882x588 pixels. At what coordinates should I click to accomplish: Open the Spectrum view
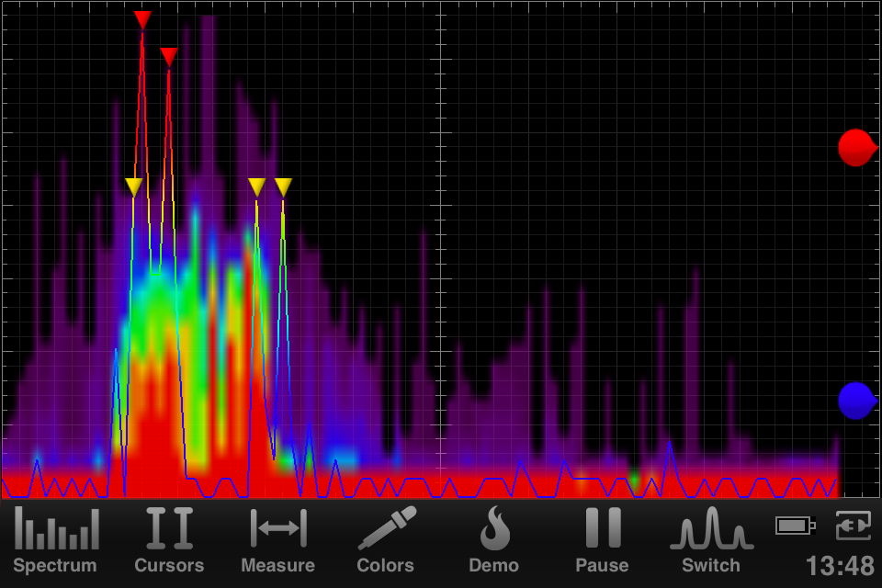[55, 540]
